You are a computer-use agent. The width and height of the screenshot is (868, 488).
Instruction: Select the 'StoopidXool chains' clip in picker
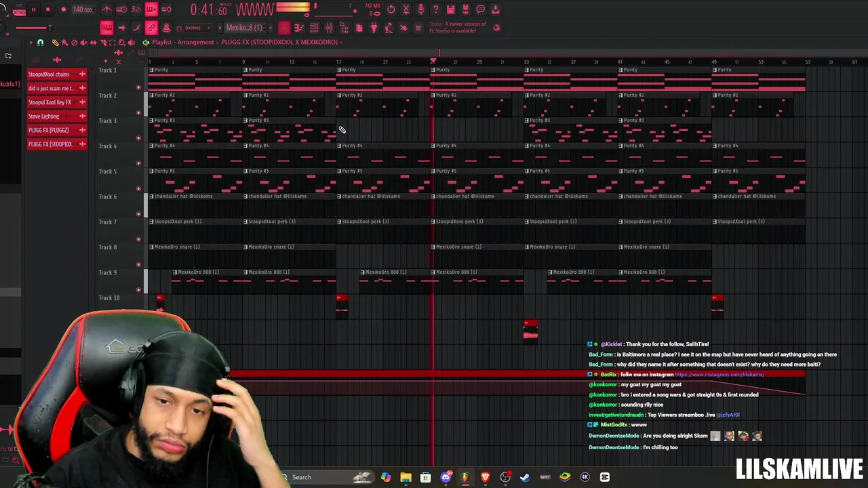tap(57, 74)
